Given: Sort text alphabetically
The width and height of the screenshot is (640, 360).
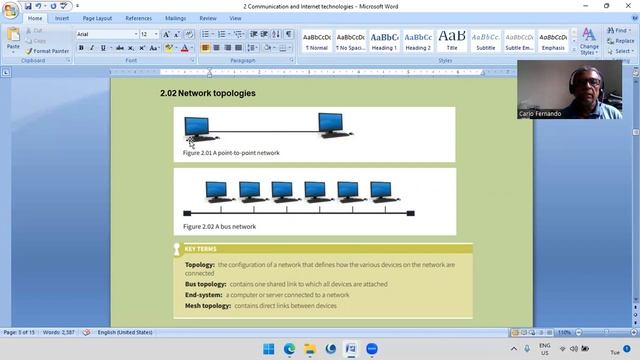Looking at the screenshot, I should tap(276, 34).
